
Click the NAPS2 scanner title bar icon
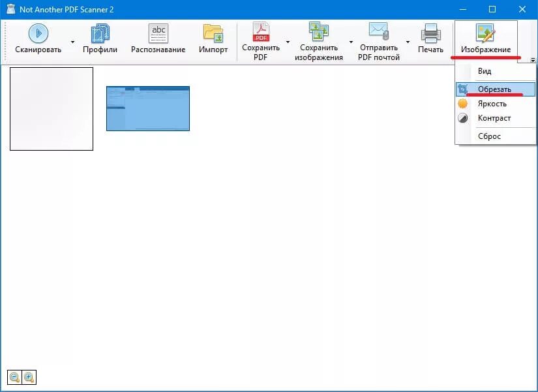[11, 9]
